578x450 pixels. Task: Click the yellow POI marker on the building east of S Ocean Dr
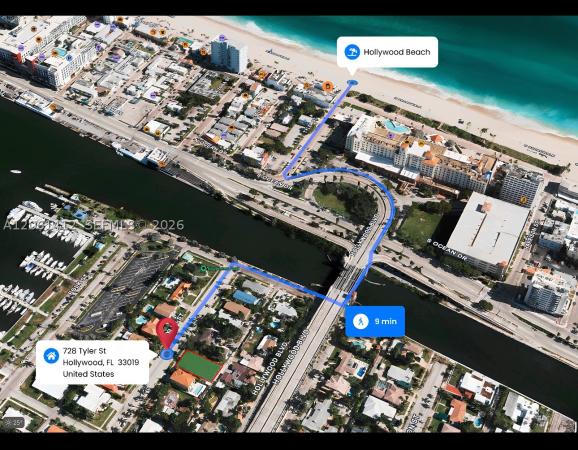click(523, 200)
